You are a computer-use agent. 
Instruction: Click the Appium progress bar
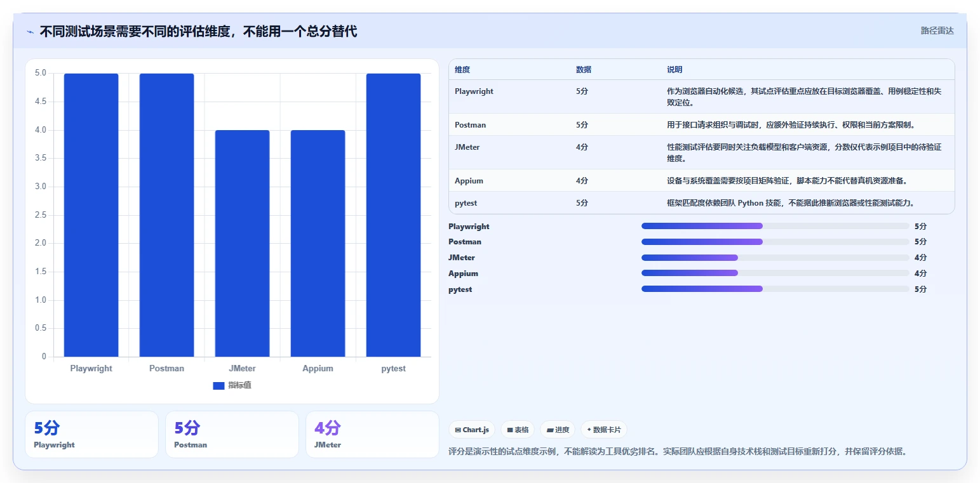pyautogui.click(x=775, y=273)
